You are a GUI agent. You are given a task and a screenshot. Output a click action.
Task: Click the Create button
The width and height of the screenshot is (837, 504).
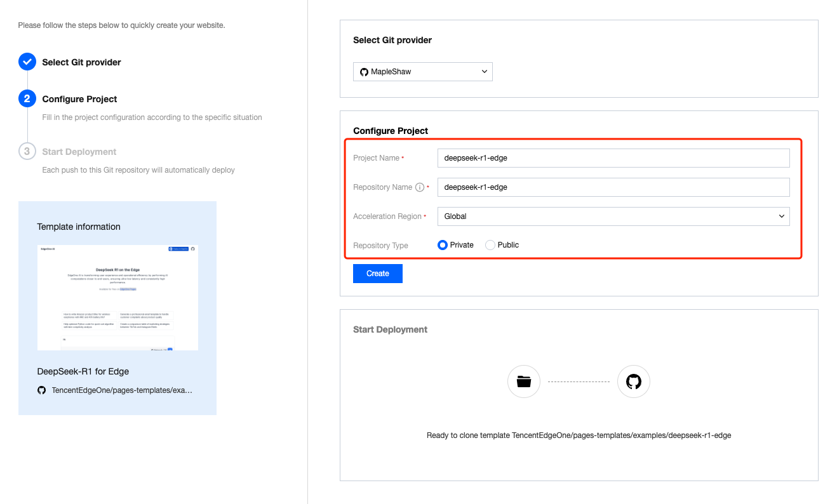[378, 274]
